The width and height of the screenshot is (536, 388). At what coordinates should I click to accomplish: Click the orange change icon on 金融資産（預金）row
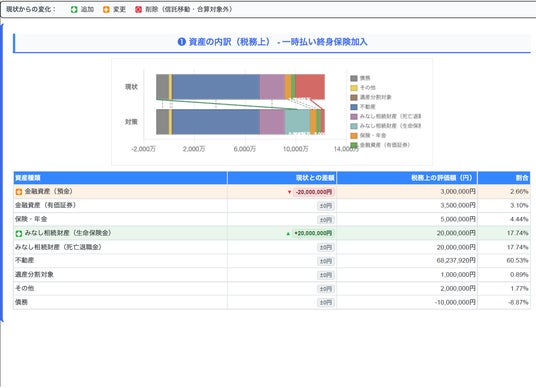19,192
